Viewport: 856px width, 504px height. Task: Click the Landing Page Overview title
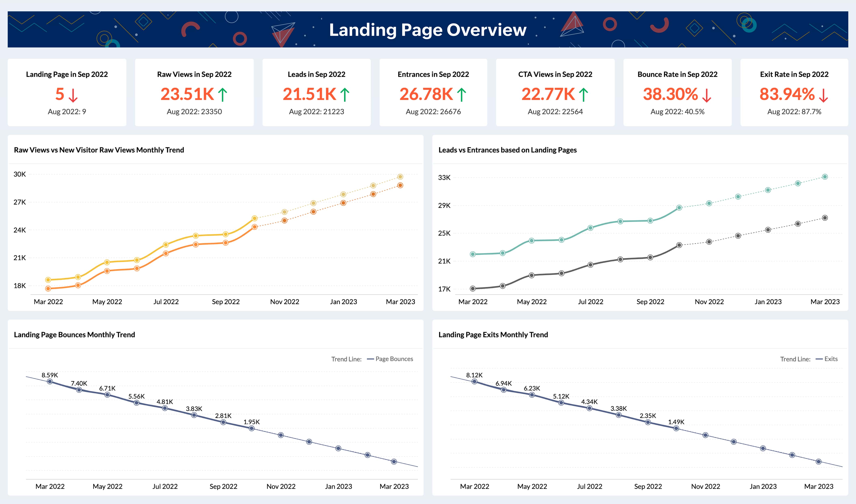pos(428,30)
